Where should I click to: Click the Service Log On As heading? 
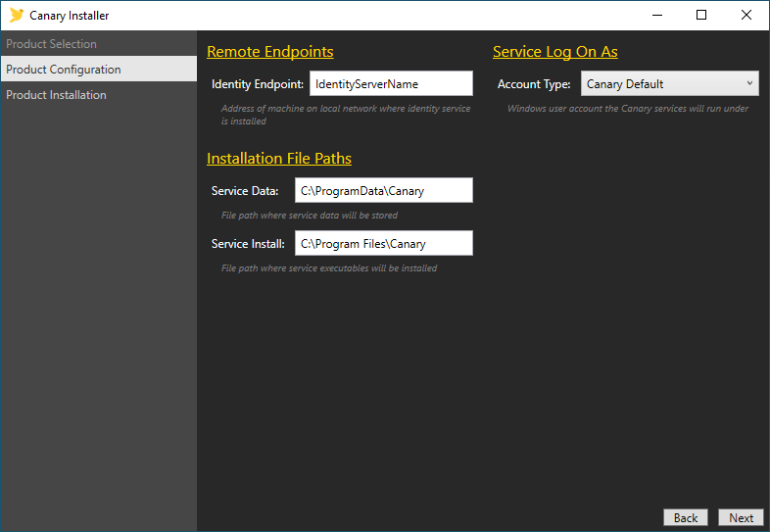click(555, 52)
